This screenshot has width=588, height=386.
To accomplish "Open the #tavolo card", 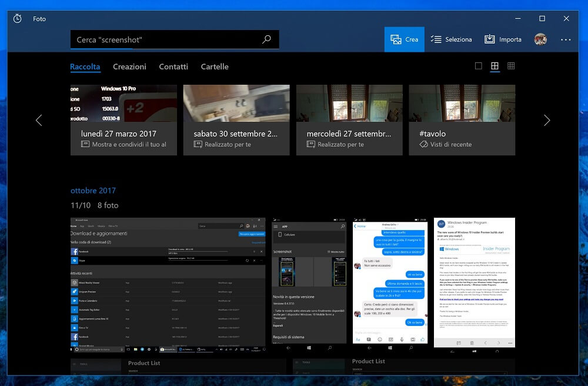I will 462,120.
